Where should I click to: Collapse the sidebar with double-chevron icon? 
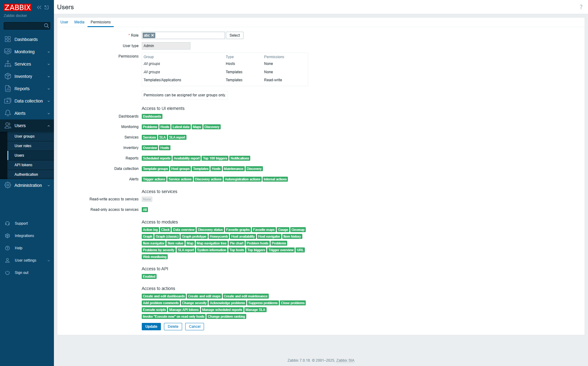click(39, 7)
